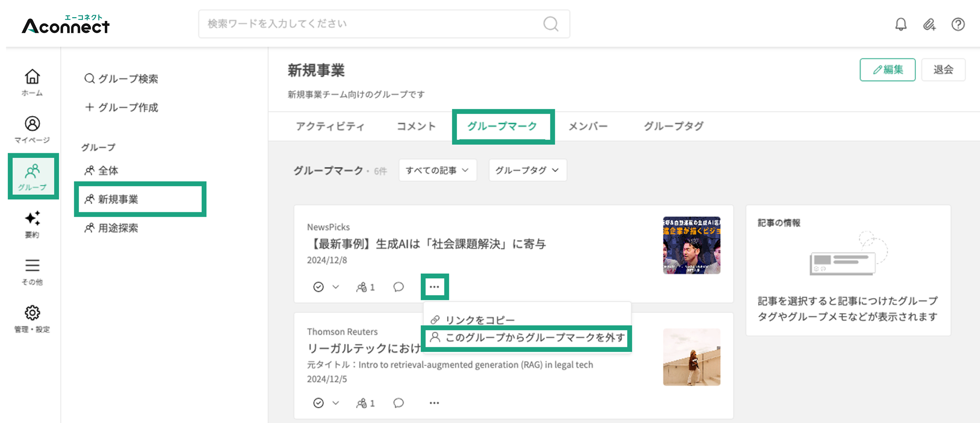Switch to the メンバー tab

[588, 126]
